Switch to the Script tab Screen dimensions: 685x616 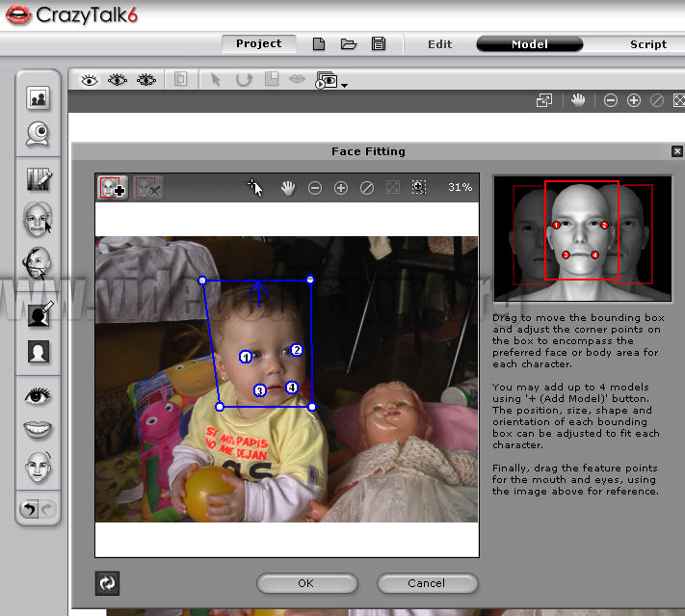[x=648, y=44]
